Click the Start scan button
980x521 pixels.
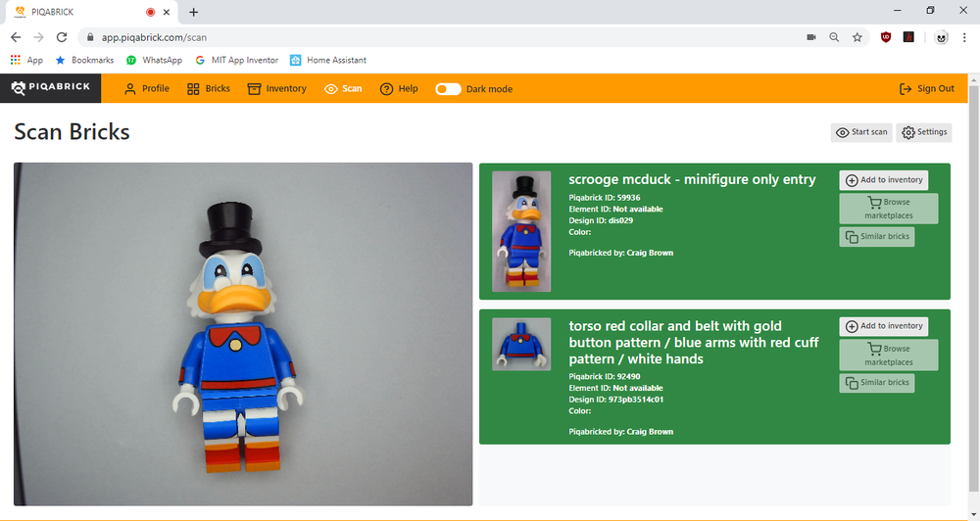coord(861,132)
